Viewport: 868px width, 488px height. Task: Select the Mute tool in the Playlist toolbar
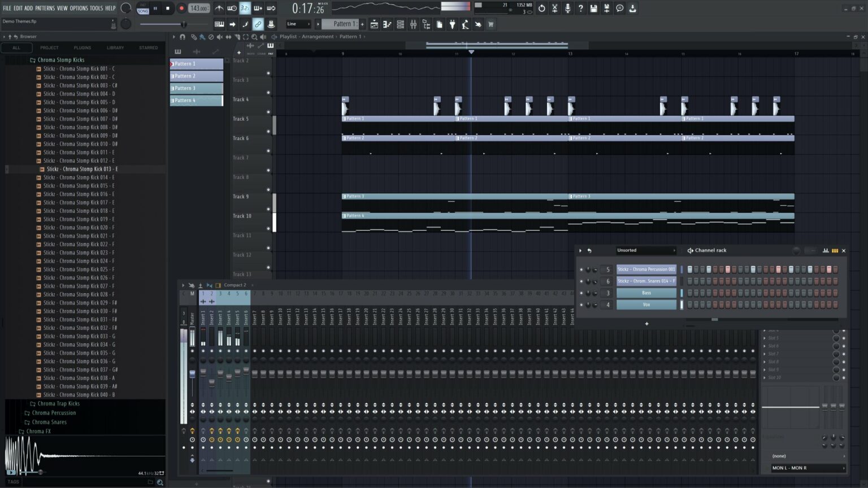[220, 37]
